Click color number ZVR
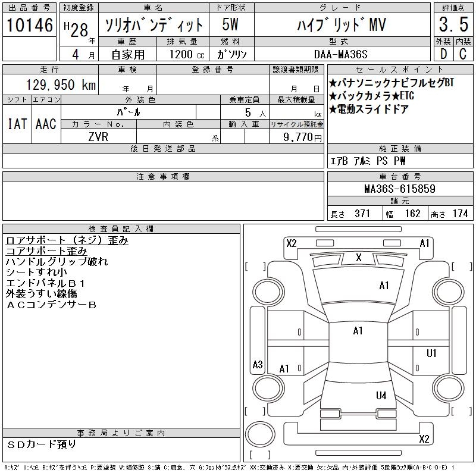This screenshot has width=476, height=476. tap(98, 137)
